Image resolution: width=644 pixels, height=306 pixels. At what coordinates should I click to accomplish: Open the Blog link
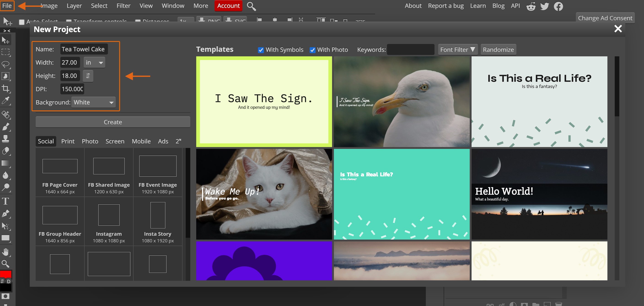[x=498, y=5]
